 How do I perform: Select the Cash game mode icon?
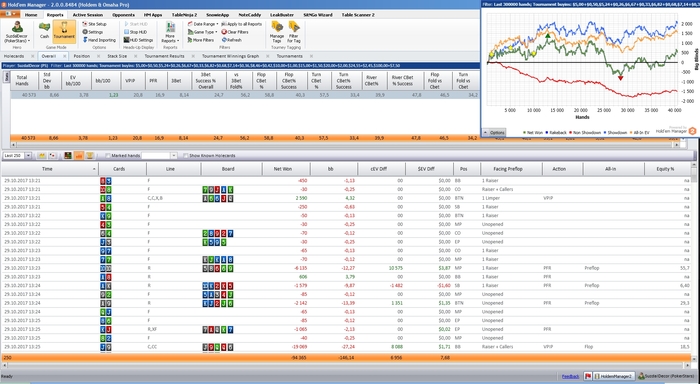coord(44,31)
